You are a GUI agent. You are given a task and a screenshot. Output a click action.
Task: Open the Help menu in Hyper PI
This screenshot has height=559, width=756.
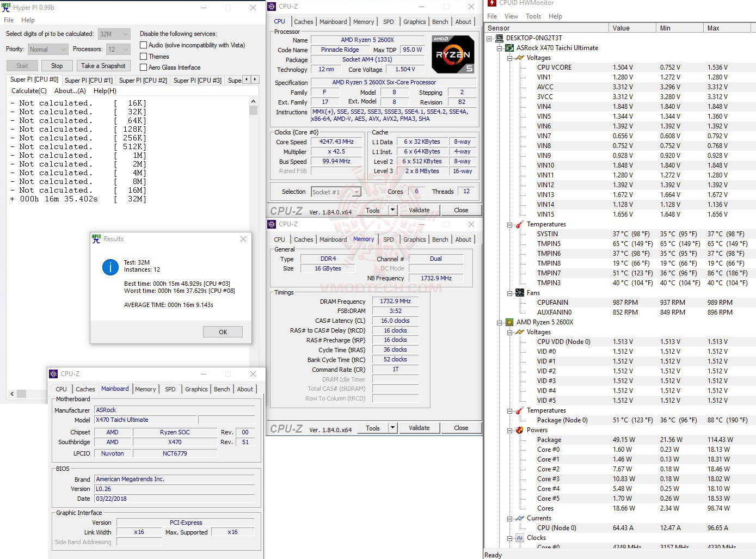(28, 20)
